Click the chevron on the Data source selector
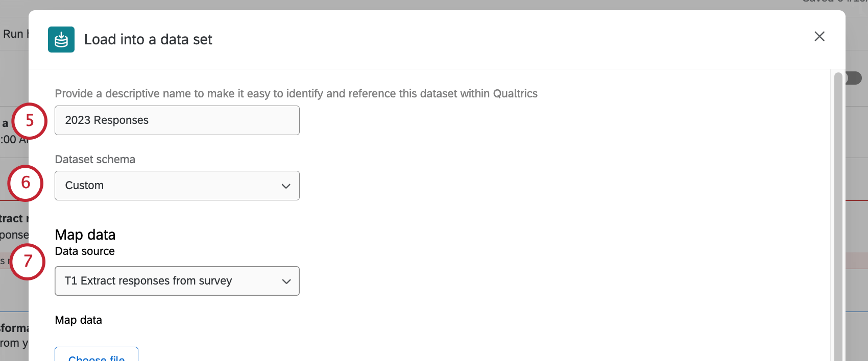868x361 pixels. point(286,281)
